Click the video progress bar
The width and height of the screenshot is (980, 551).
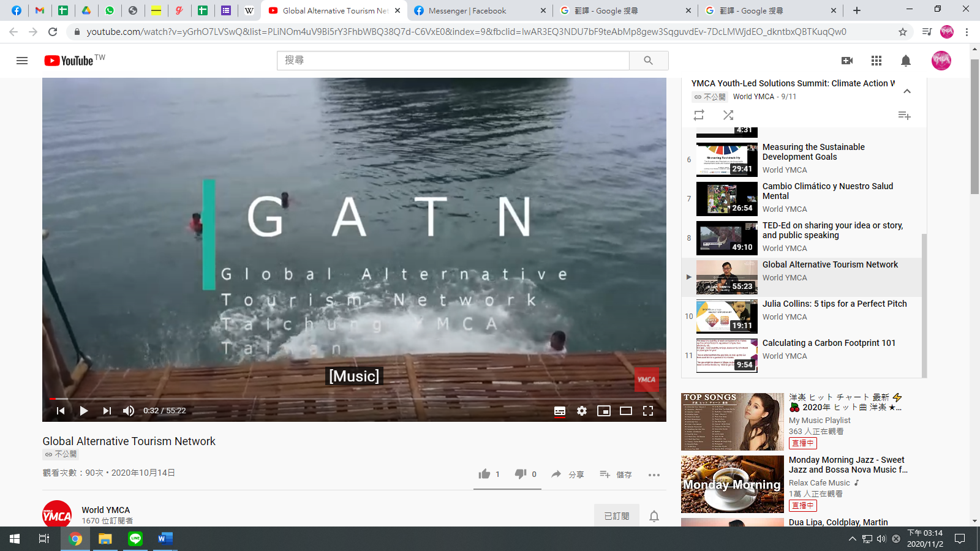[x=354, y=399]
